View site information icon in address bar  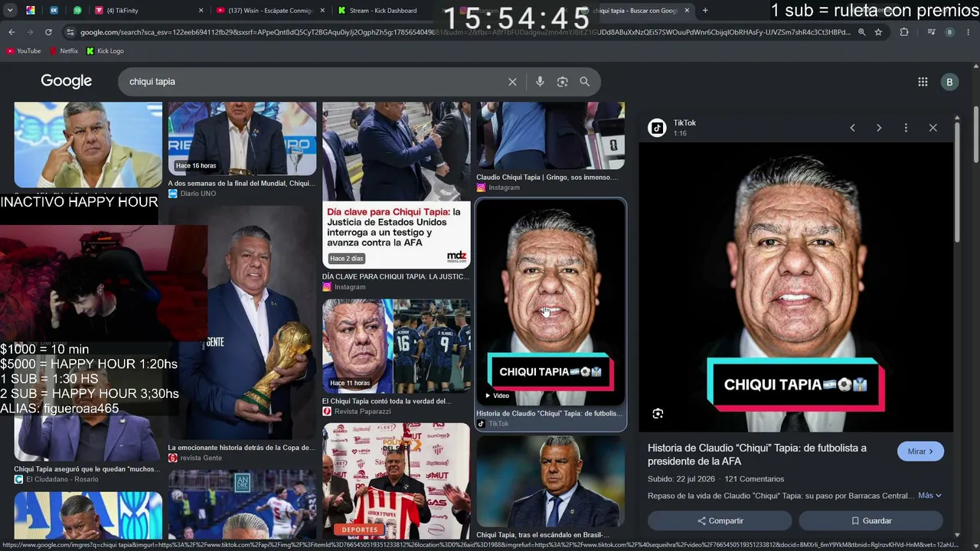pos(70,32)
